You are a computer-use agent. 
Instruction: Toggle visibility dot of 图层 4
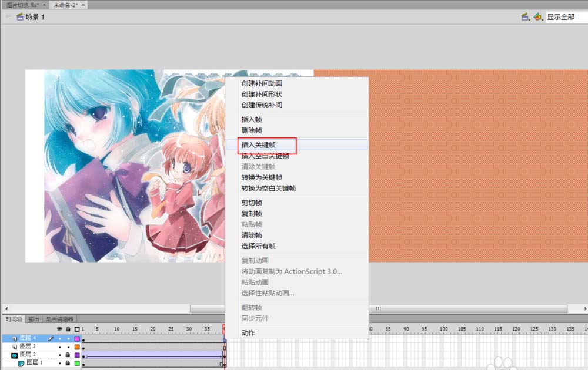coord(59,338)
